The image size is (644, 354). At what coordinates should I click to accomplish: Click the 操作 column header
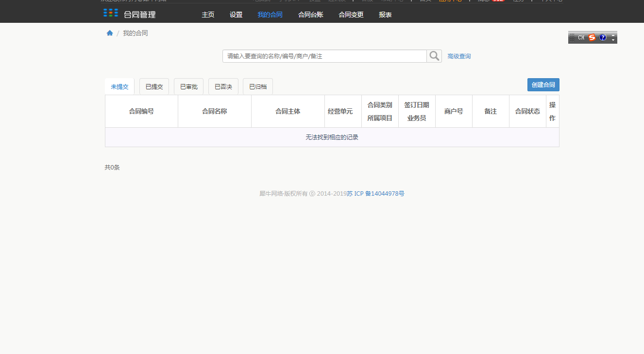(x=553, y=111)
